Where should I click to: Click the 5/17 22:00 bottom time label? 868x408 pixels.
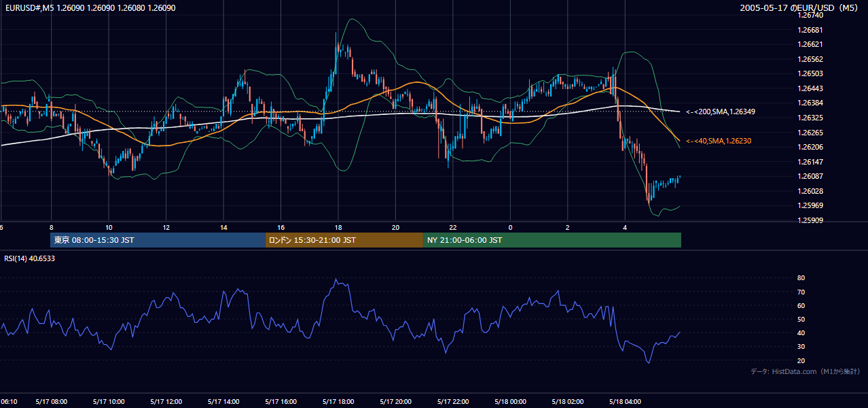coord(453,402)
